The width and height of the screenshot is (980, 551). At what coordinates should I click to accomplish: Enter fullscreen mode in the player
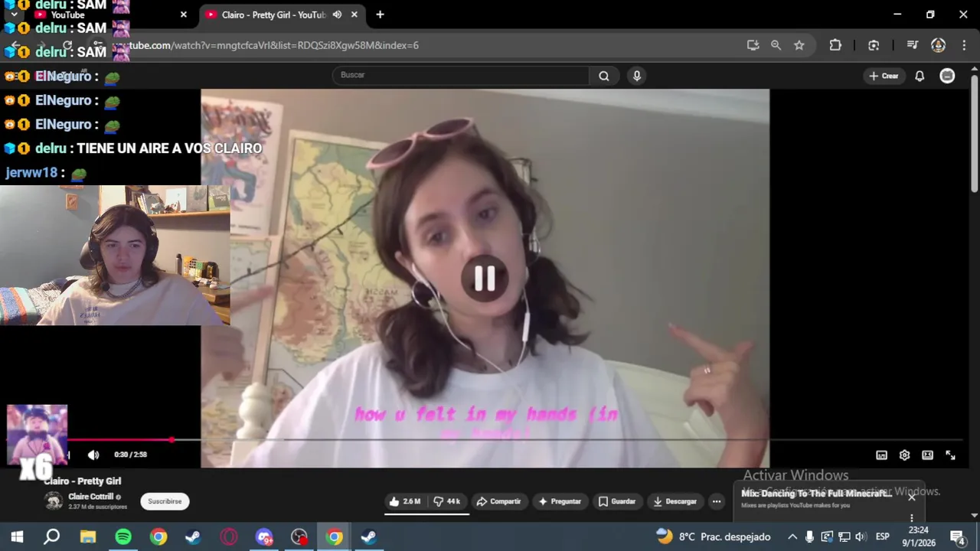point(950,455)
